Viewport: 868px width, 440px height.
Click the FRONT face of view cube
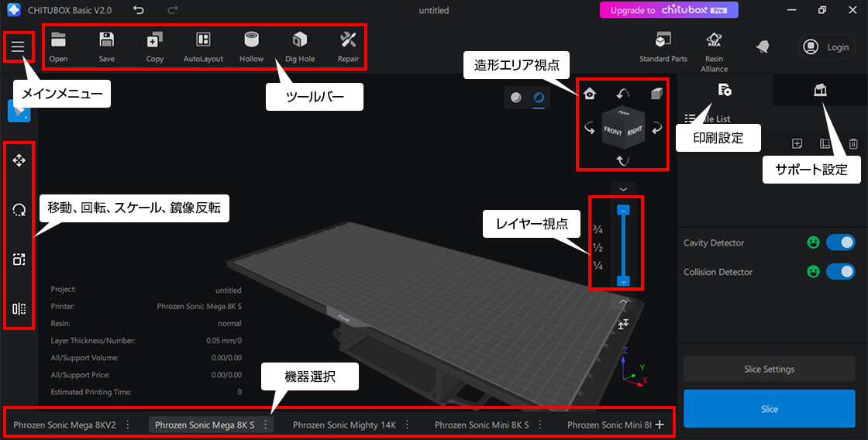(x=613, y=132)
